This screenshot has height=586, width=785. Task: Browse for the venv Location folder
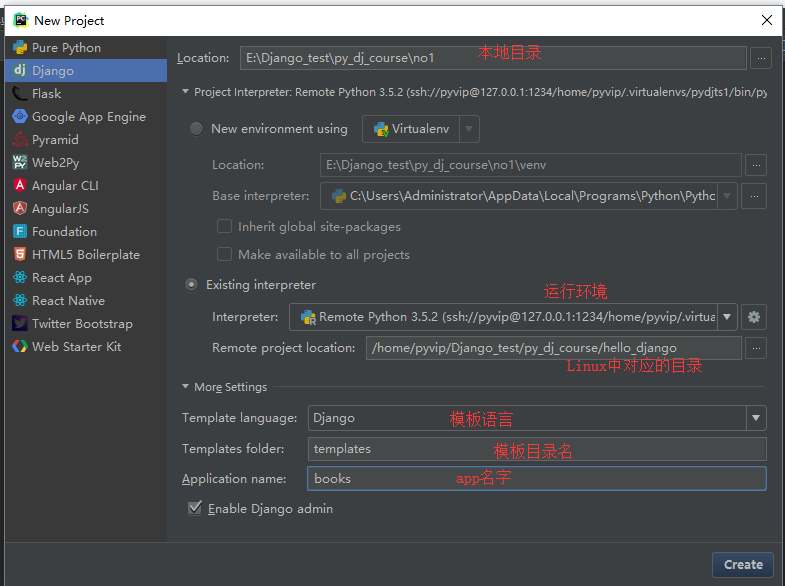(756, 165)
